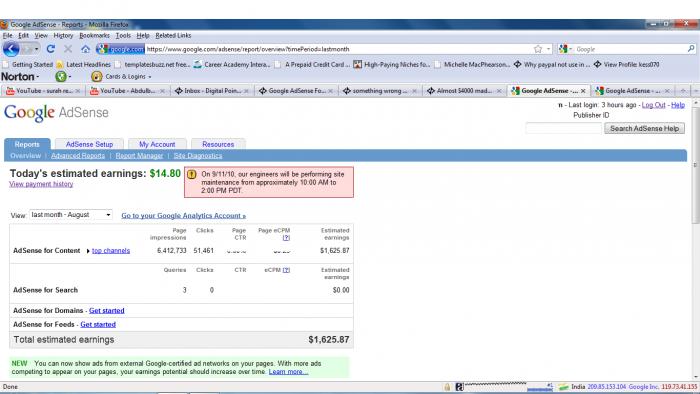The width and height of the screenshot is (700, 394).
Task: Click the Search AdSense Help button
Action: coord(644,129)
